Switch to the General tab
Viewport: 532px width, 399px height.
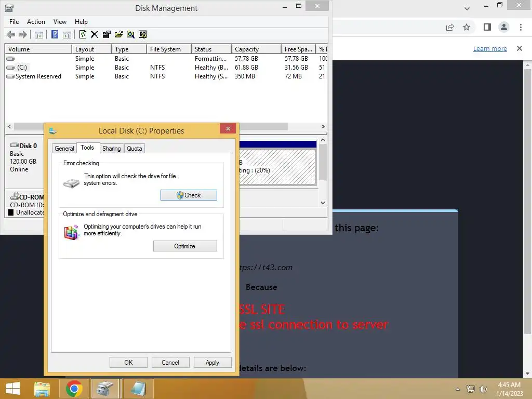pos(64,148)
